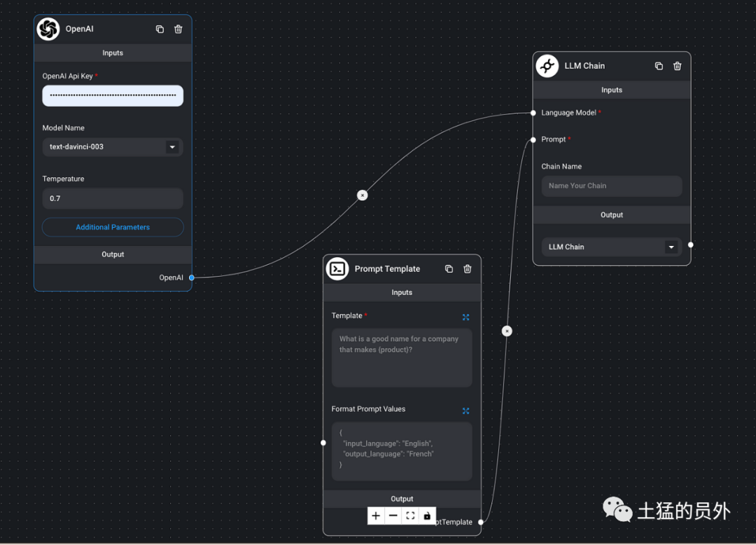This screenshot has width=756, height=545.
Task: Open Additional Parameters for OpenAI
Action: coord(113,227)
